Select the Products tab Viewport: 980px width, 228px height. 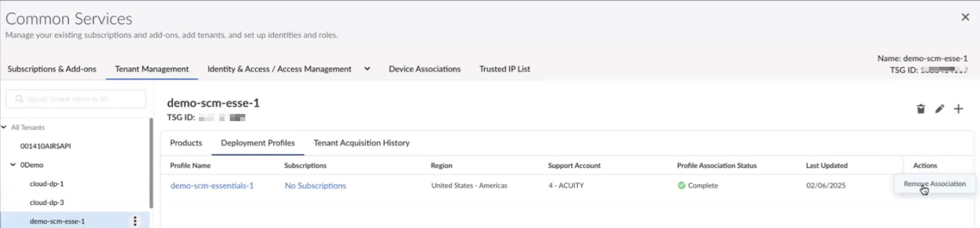186,143
